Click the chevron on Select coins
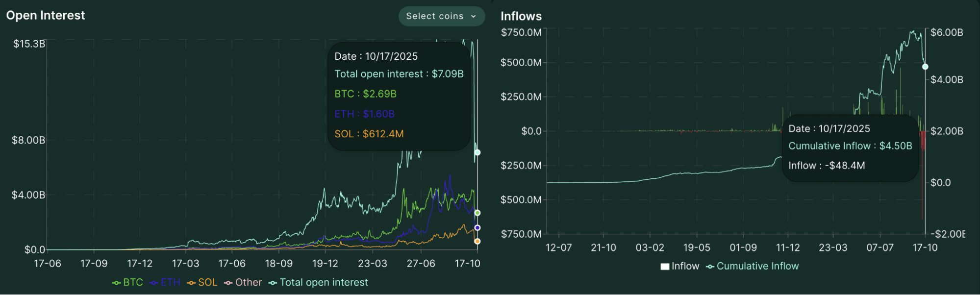 474,16
